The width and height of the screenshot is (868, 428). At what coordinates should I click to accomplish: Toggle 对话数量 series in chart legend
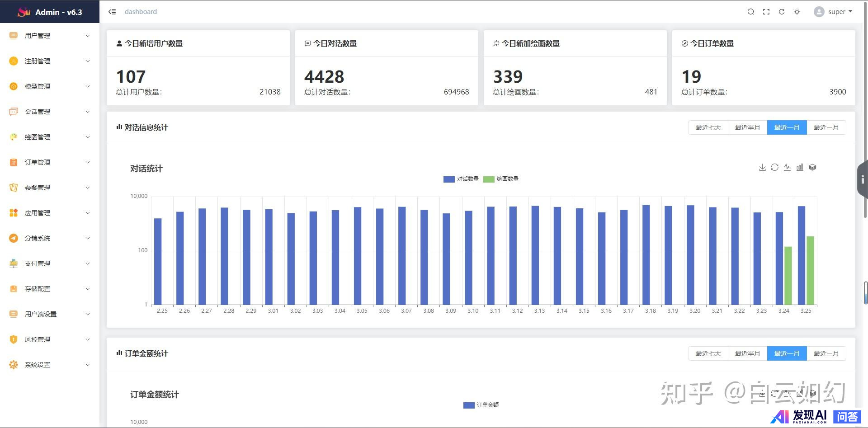[461, 179]
